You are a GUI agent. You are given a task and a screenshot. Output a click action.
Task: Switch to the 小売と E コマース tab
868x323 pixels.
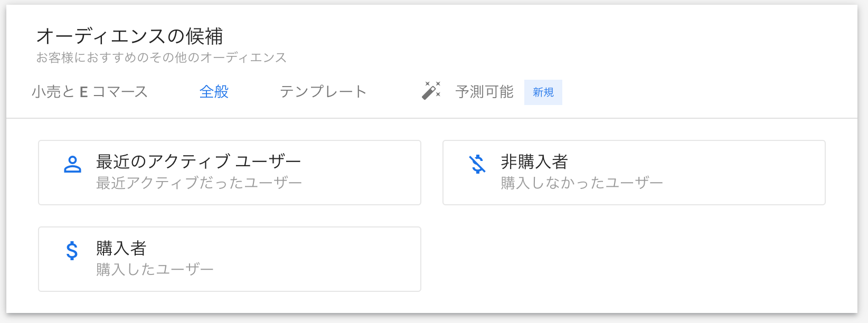pos(89,92)
